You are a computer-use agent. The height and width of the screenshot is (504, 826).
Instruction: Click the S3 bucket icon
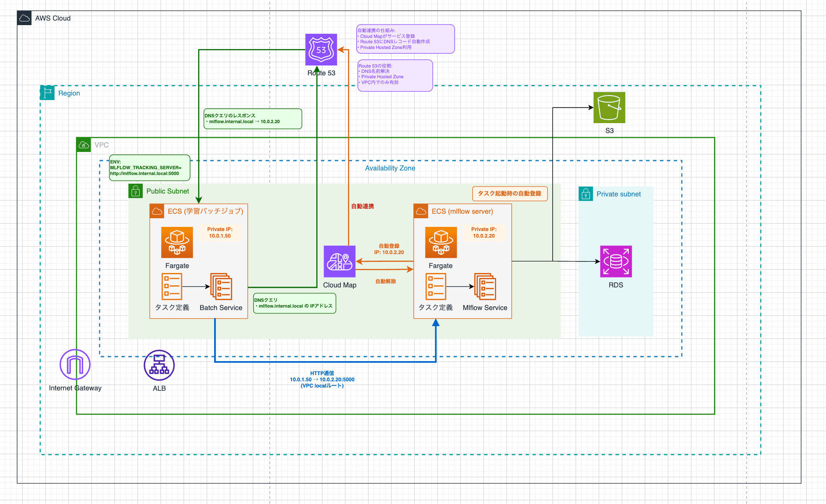coord(609,107)
